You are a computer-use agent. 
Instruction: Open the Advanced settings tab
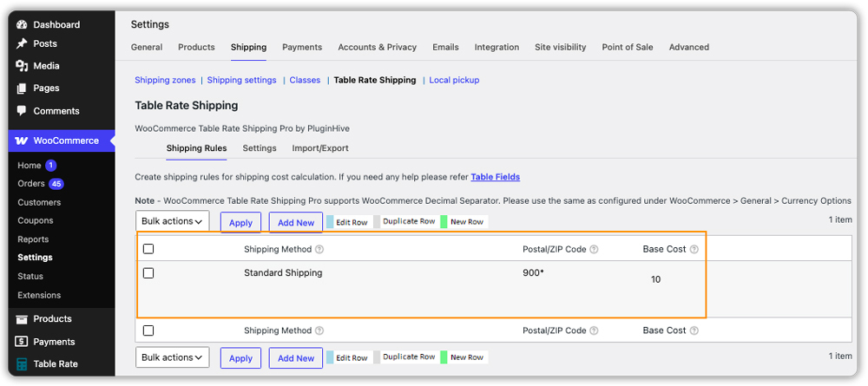click(x=689, y=47)
